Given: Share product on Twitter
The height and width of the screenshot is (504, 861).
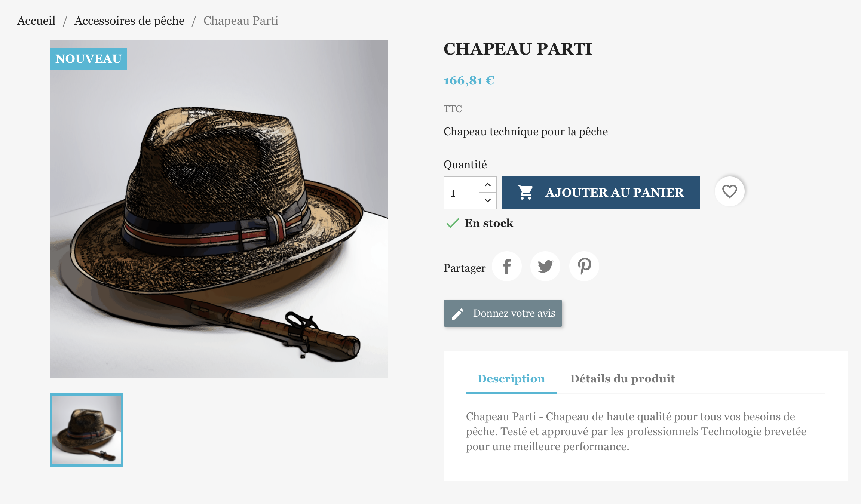Looking at the screenshot, I should [x=545, y=267].
